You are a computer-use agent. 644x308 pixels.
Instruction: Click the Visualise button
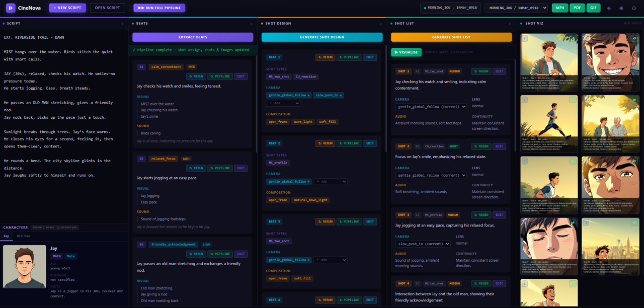coord(407,52)
